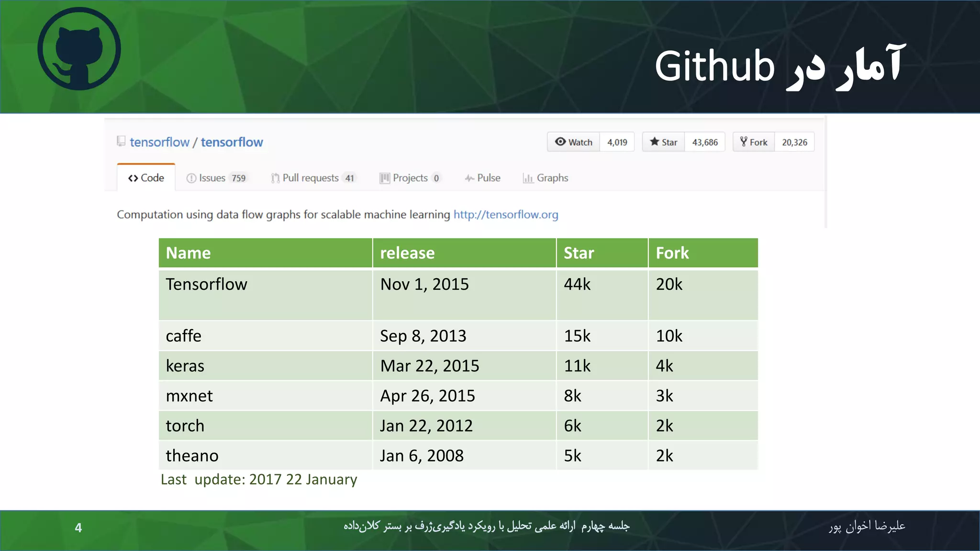Screen dimensions: 980x551
Task: Click the fork icon in Fork button
Action: click(744, 142)
